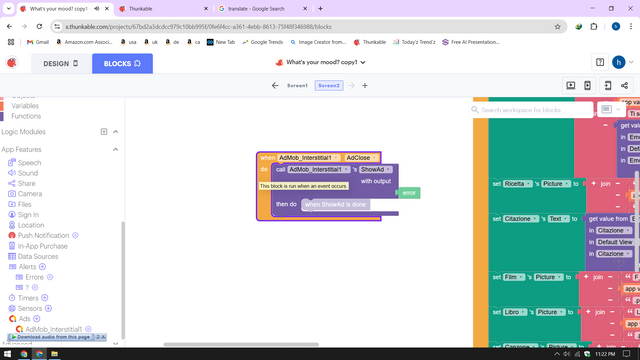
Task: Switch to the Thunkable browser tab
Action: click(163, 9)
